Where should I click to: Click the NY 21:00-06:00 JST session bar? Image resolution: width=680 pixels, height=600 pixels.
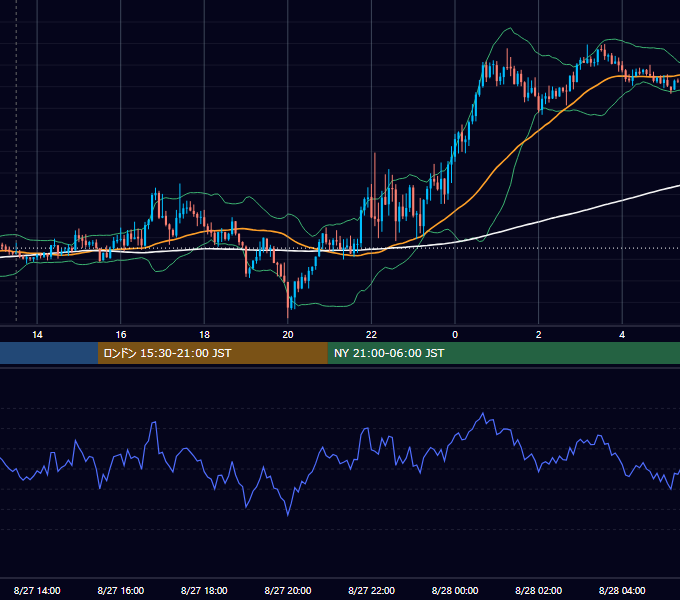503,353
